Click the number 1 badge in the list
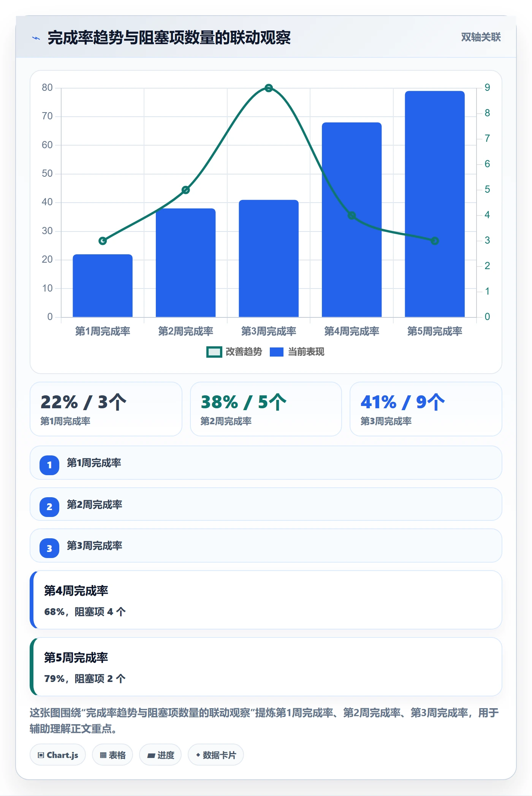The image size is (532, 796). 49,465
